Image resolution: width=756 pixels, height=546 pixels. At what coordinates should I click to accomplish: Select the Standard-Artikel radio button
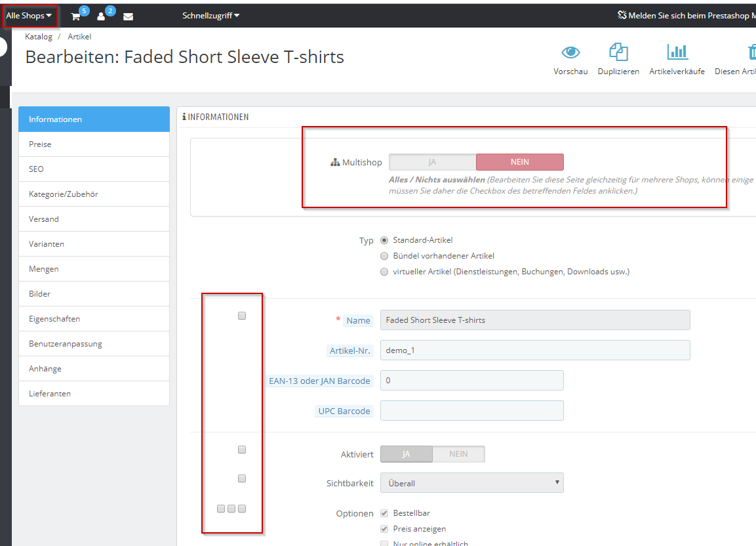point(384,240)
